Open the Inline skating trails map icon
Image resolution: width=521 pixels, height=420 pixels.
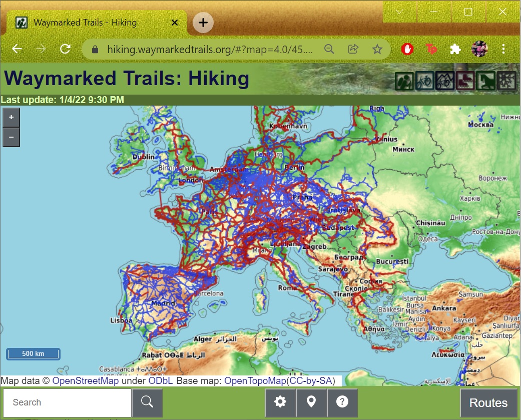pos(465,81)
